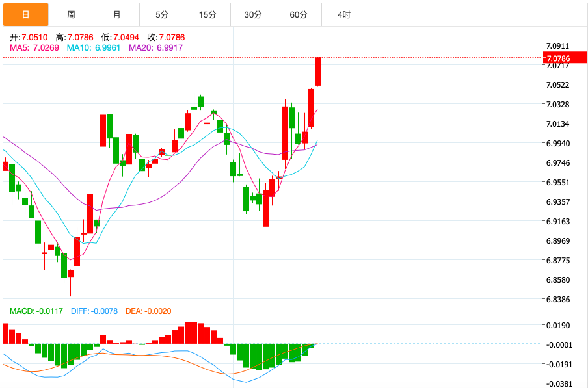
Task: Click the -0.0381 MACD axis label
Action: coord(558,384)
